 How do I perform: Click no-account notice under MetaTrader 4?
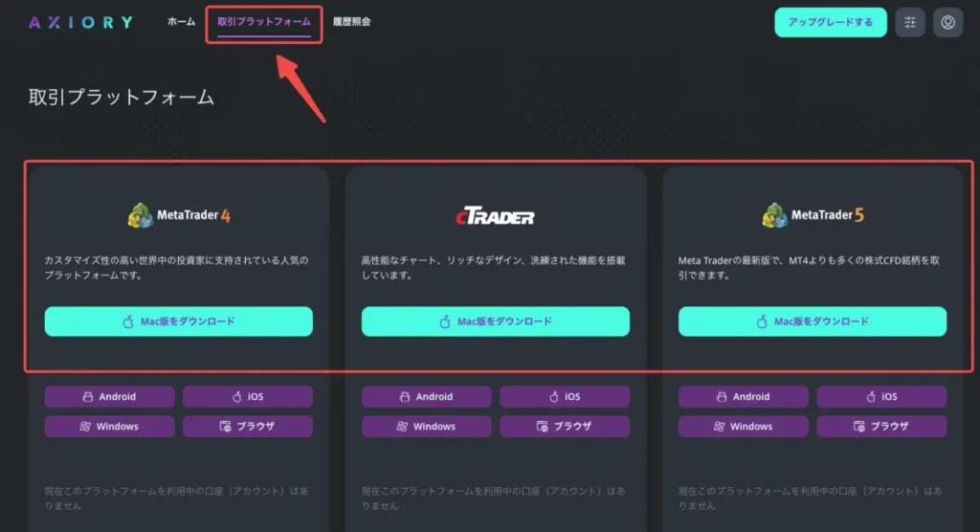pos(176,499)
